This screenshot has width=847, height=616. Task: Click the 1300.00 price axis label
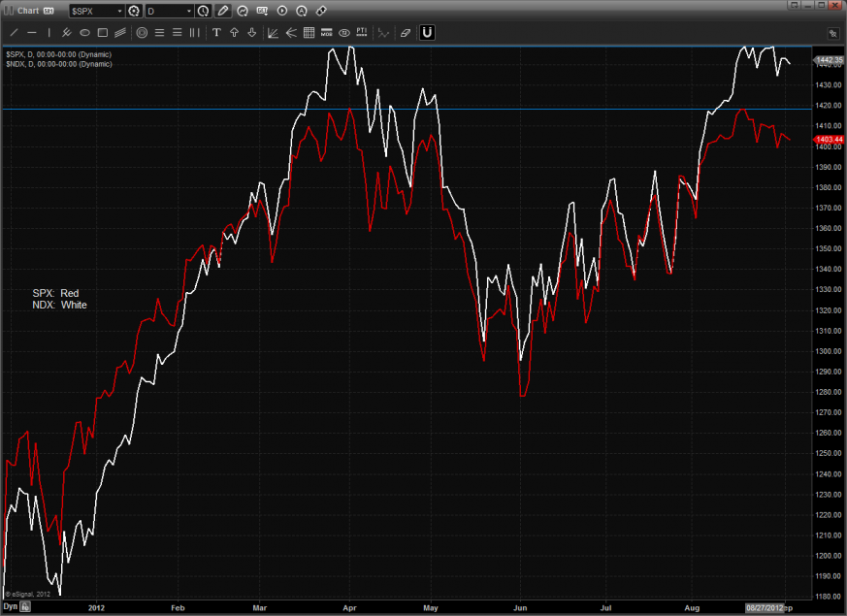[x=830, y=351]
